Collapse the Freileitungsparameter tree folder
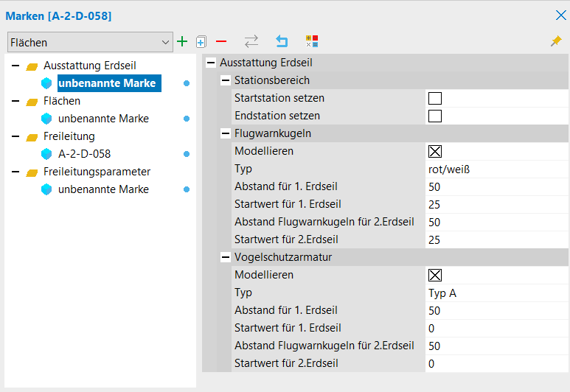The height and width of the screenshot is (392, 570). pyautogui.click(x=15, y=172)
